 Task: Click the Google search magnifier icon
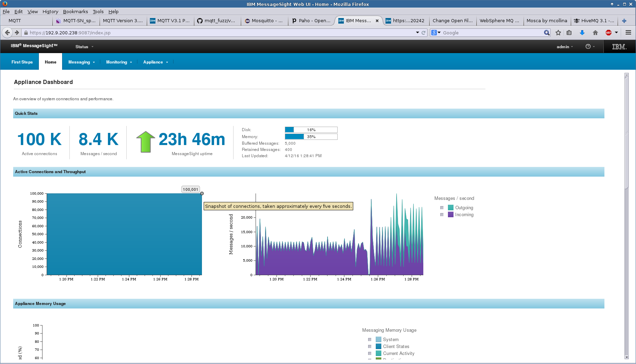pyautogui.click(x=546, y=33)
